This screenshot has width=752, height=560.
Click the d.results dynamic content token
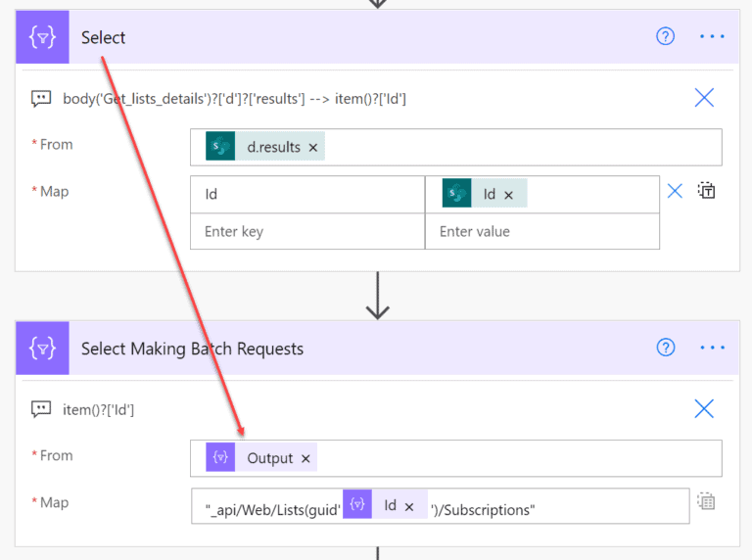(265, 146)
